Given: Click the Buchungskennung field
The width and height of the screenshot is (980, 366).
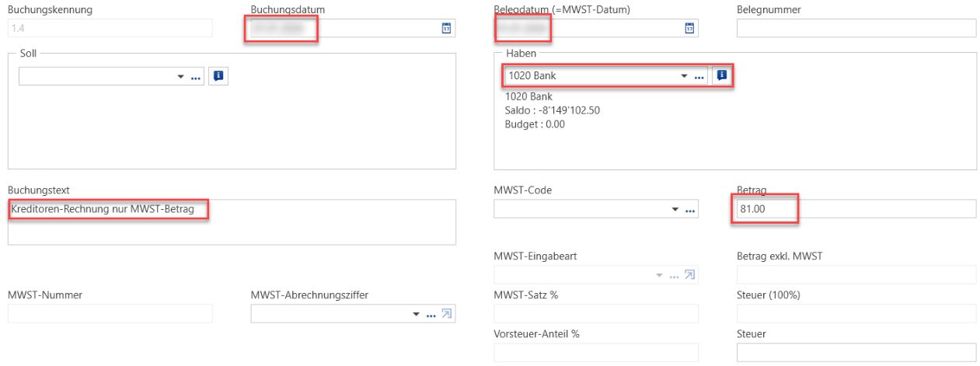Looking at the screenshot, I should tap(110, 28).
